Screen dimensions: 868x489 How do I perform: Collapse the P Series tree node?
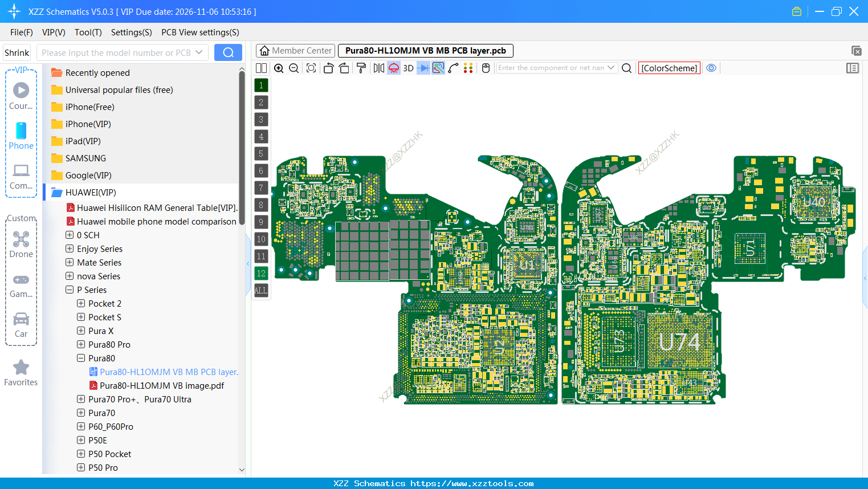coord(70,290)
